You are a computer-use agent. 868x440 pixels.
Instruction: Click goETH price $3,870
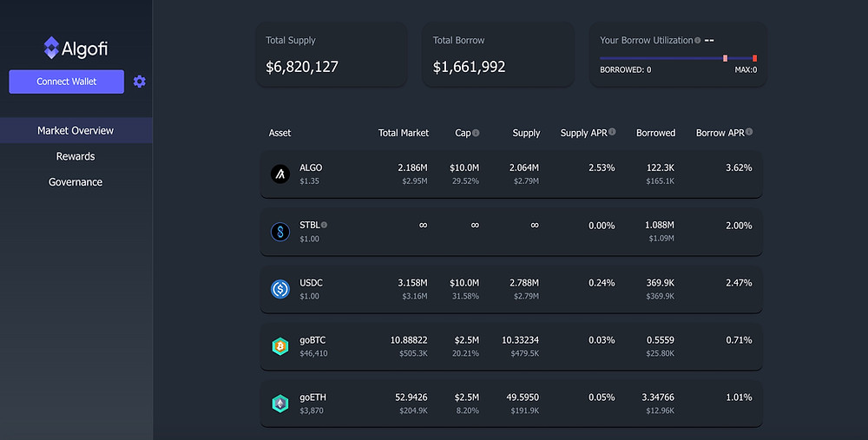pyautogui.click(x=311, y=410)
